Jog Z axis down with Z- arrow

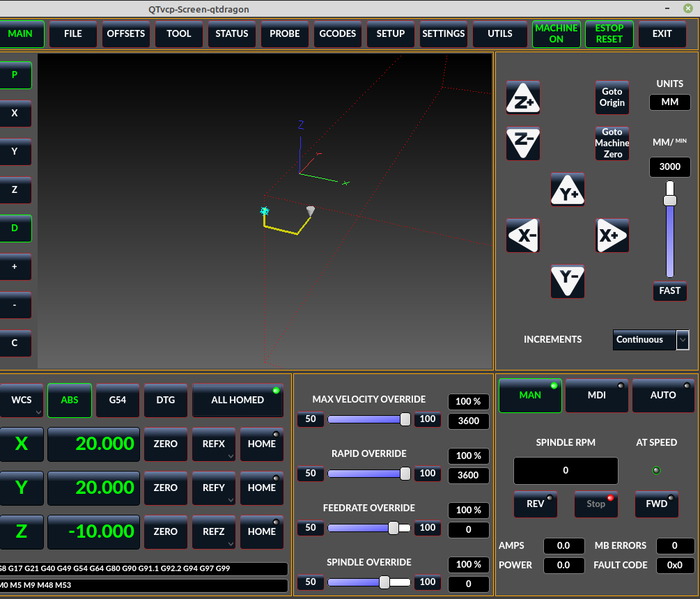pyautogui.click(x=523, y=143)
